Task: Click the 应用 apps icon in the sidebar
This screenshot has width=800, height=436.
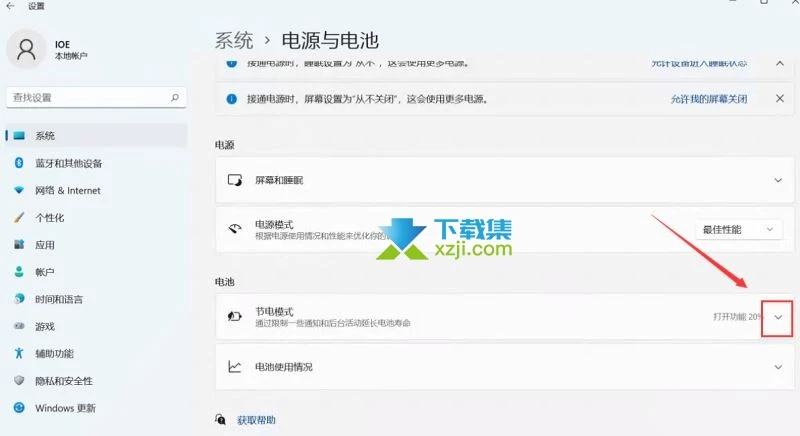Action: 19,244
